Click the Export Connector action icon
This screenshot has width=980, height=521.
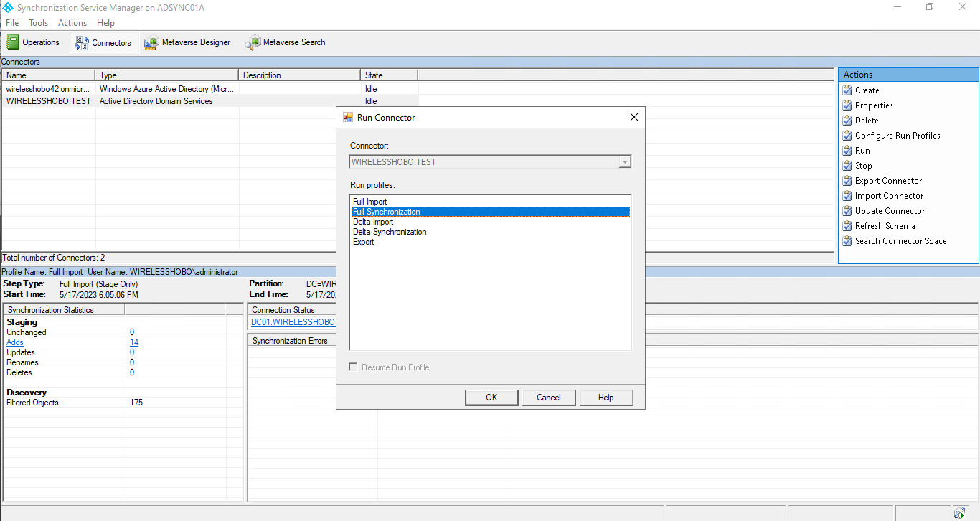[847, 181]
